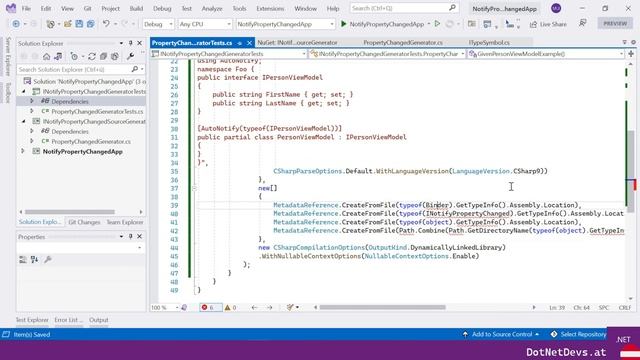
Task: Pin the Properties panel
Action: (x=131, y=236)
